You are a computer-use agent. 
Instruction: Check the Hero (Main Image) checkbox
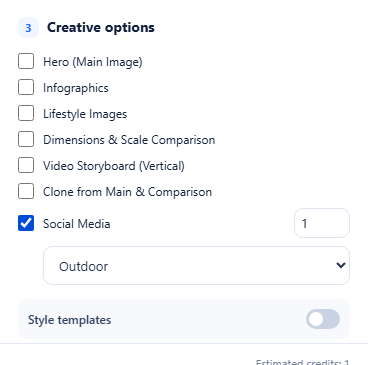[26, 61]
